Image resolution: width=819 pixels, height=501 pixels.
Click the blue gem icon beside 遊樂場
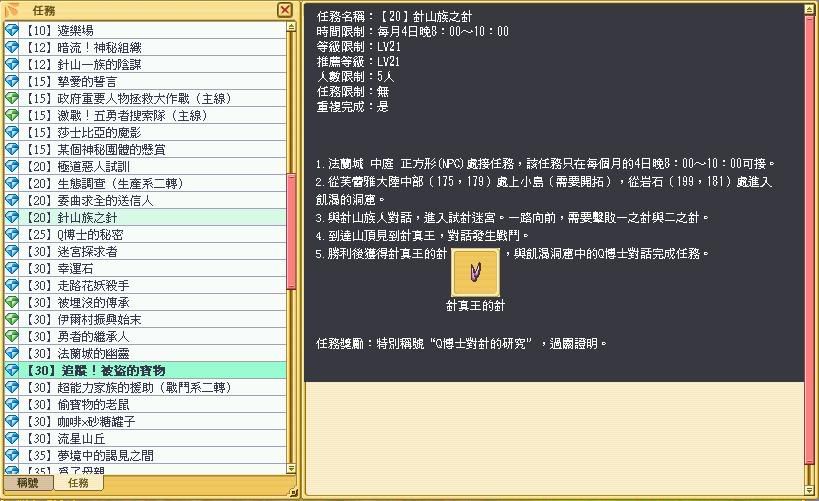12,31
